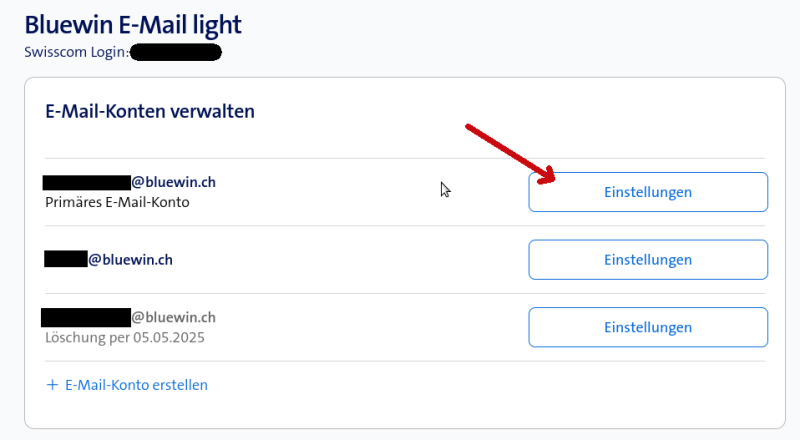Click the tail end of the red arrow
The height and width of the screenshot is (440, 800).
(x=470, y=129)
